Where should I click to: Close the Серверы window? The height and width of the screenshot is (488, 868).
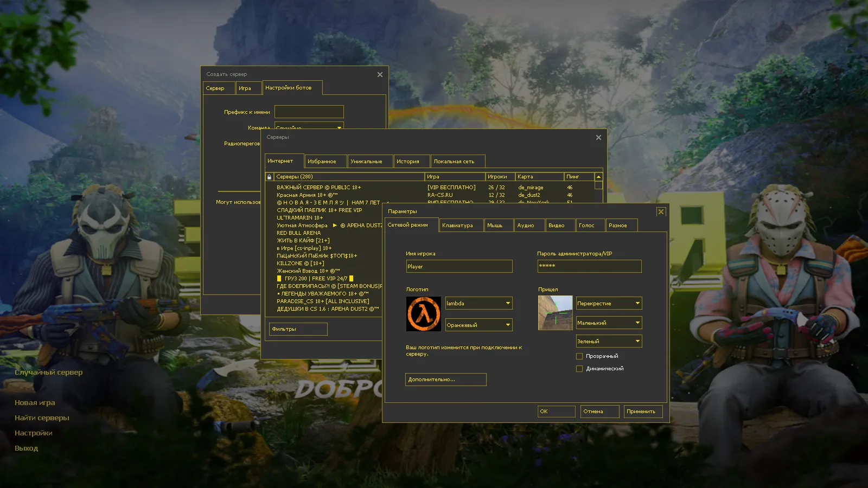click(x=598, y=138)
